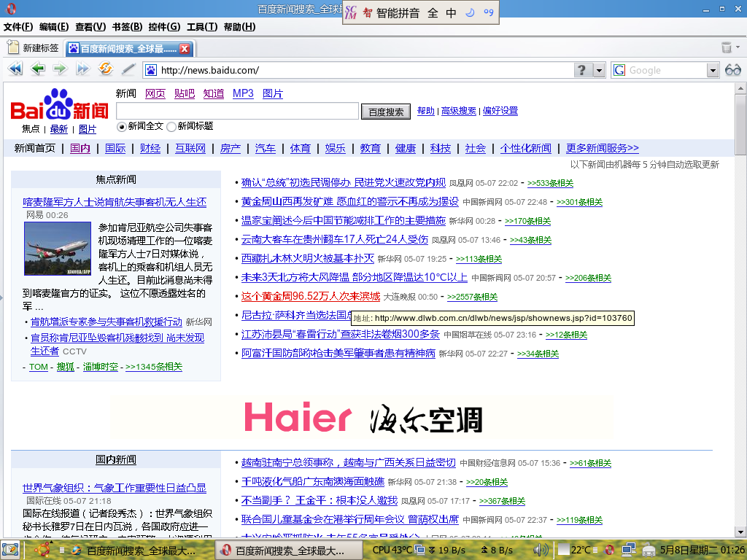Open the 编辑(E) menu
Screen dimensions: 747x560
point(54,27)
